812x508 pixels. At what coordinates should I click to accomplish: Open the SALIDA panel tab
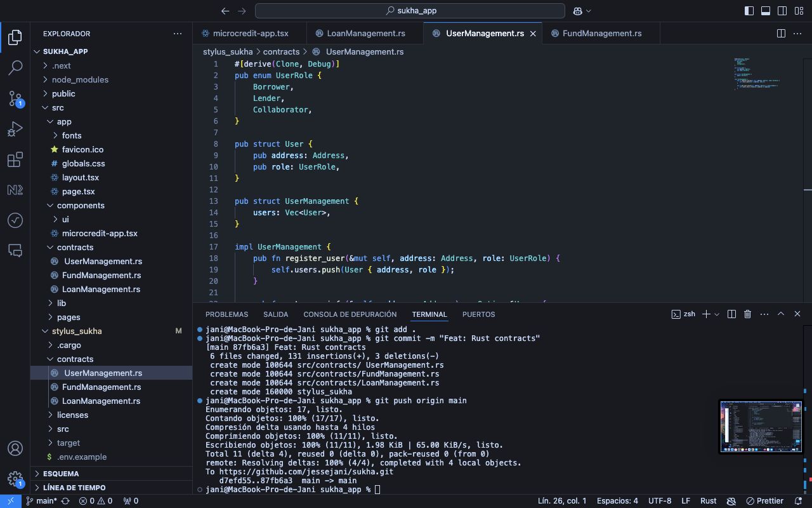pyautogui.click(x=275, y=314)
